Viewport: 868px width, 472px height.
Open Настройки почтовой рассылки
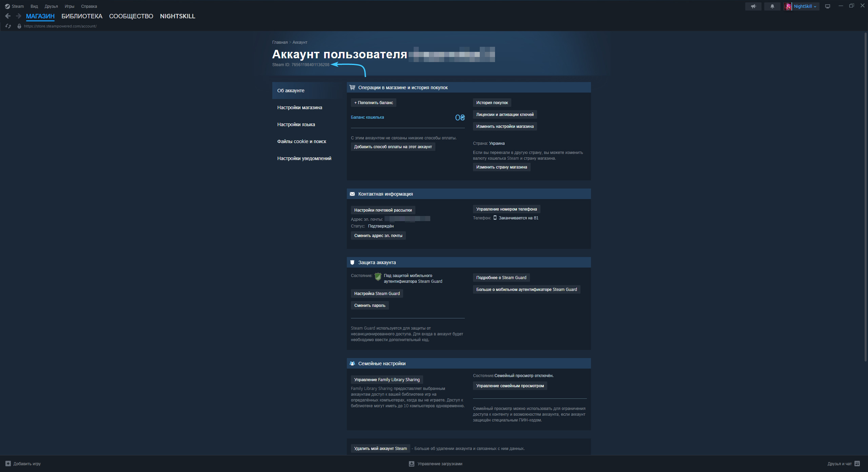point(383,210)
